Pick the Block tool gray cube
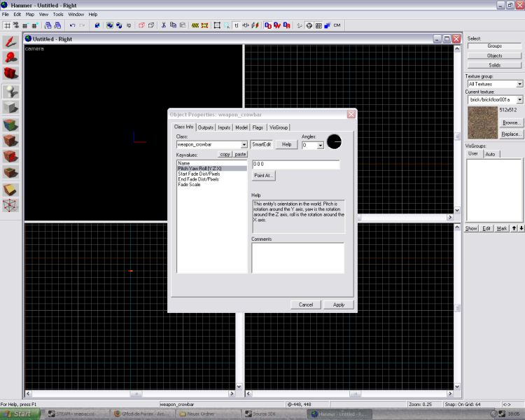The height and width of the screenshot is (420, 525). pos(11,107)
